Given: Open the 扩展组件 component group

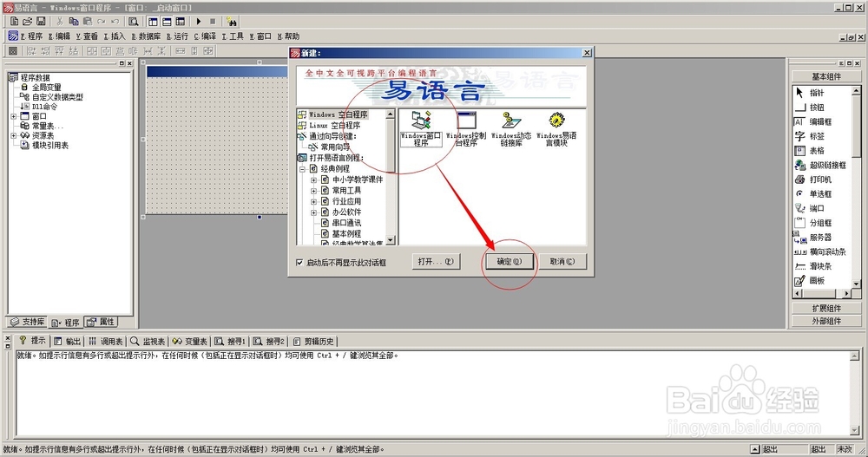Looking at the screenshot, I should tap(826, 308).
